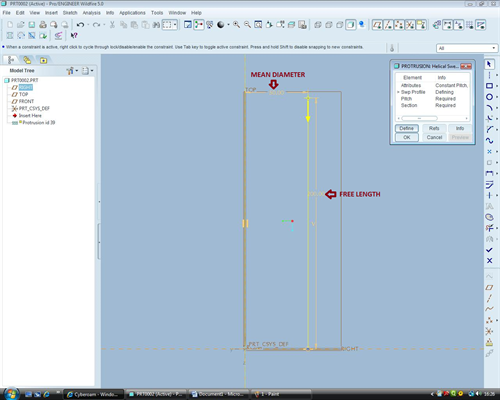
Task: Select the Swp Profile element row
Action: click(x=433, y=92)
